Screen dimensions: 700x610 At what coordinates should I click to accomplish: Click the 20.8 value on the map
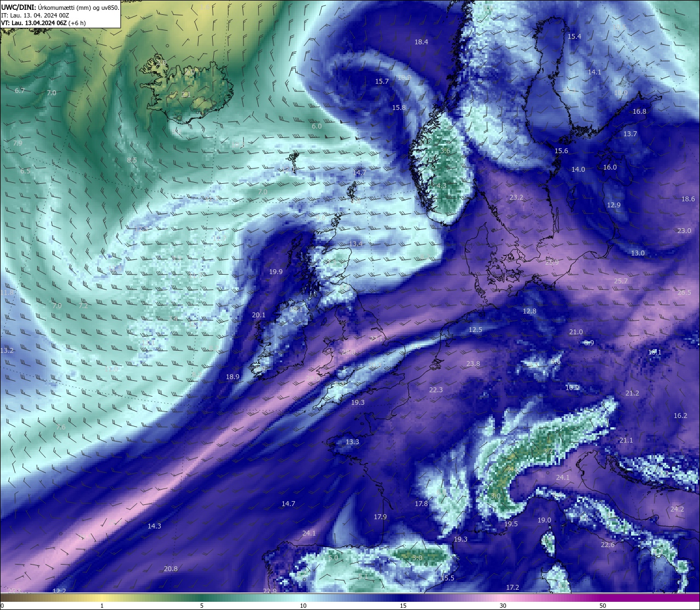[x=171, y=569]
